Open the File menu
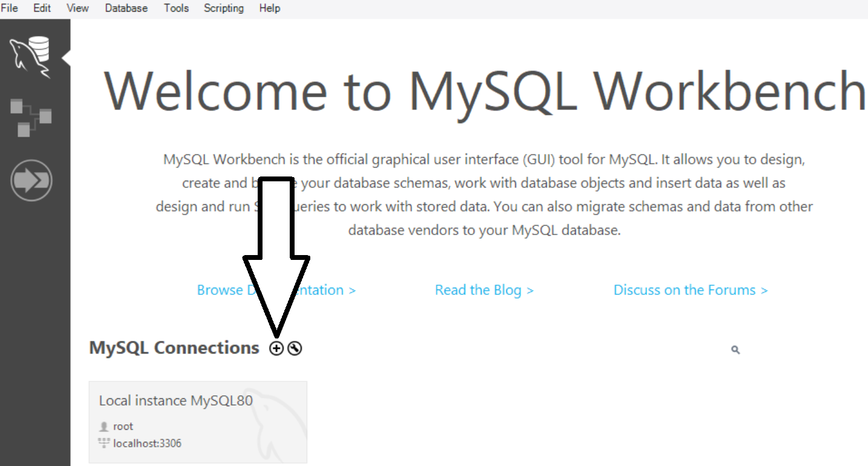Screen dimensions: 868x466 [10, 8]
